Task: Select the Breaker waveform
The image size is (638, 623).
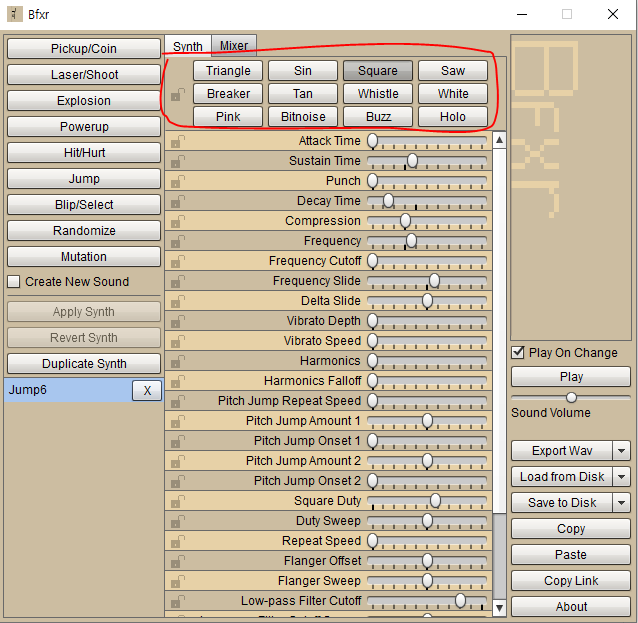Action: click(228, 94)
